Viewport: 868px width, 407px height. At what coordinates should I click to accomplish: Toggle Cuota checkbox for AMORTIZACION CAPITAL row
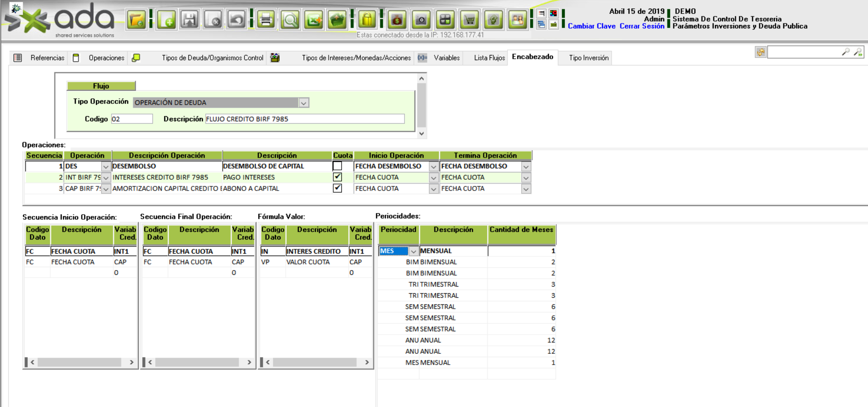337,188
